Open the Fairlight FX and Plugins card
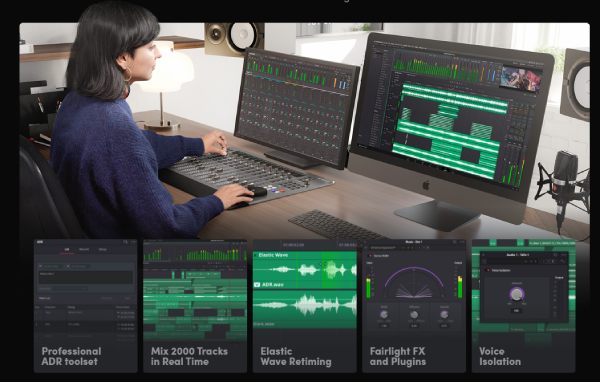Image resolution: width=600 pixels, height=382 pixels. [414, 306]
